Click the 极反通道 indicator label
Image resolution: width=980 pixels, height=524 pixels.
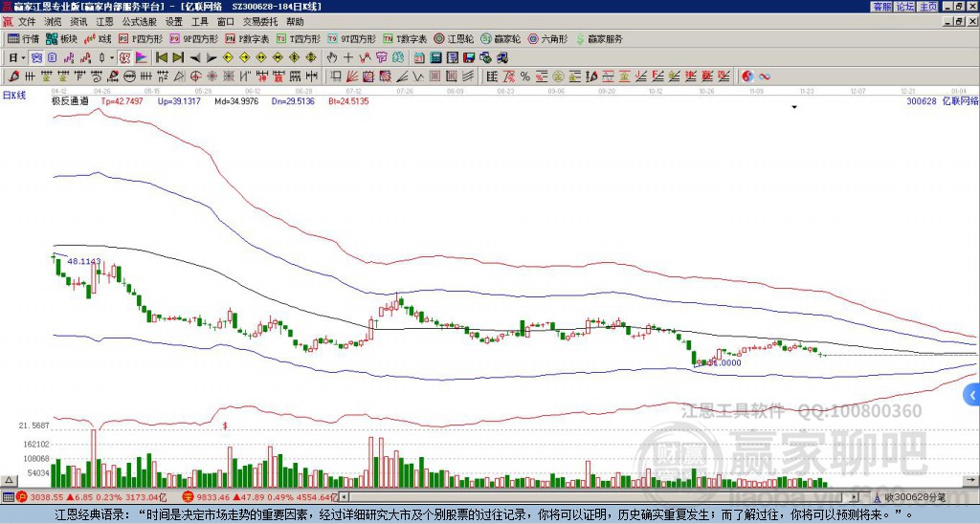coord(70,100)
